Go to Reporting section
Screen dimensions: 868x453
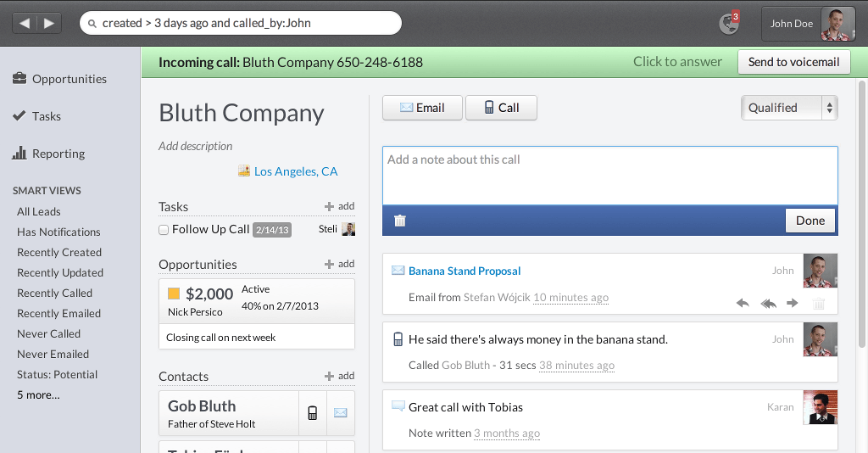pyautogui.click(x=58, y=154)
